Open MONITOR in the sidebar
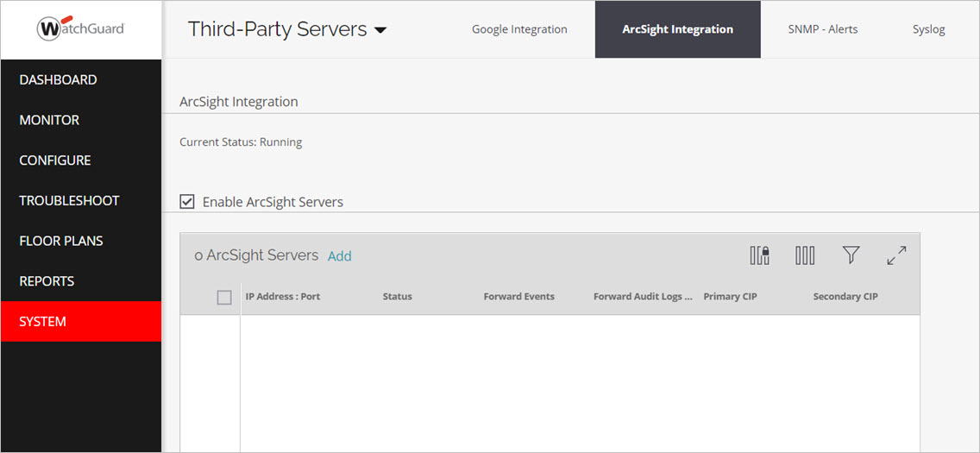980x453 pixels. click(x=81, y=120)
